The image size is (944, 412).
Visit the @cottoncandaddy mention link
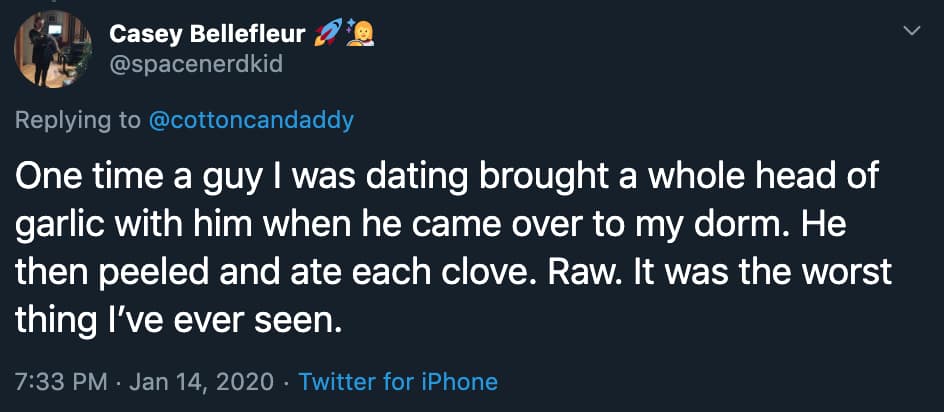[x=251, y=121]
